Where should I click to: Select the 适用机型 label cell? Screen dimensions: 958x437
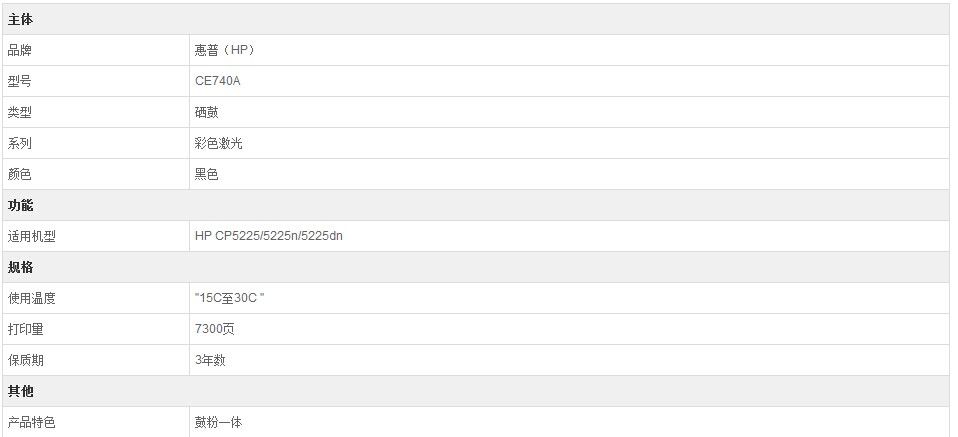34,236
